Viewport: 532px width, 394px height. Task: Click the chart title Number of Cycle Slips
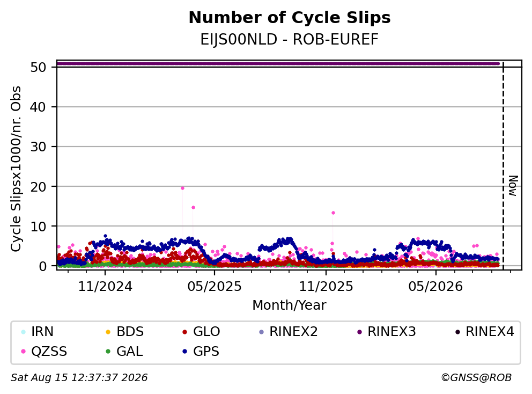coord(290,18)
